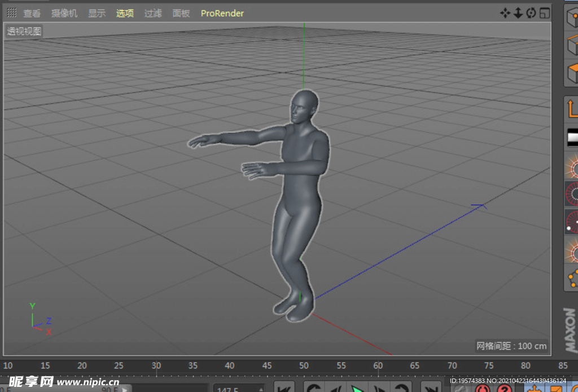The height and width of the screenshot is (392, 578).
Task: Open the ProRender menu
Action: (x=222, y=14)
